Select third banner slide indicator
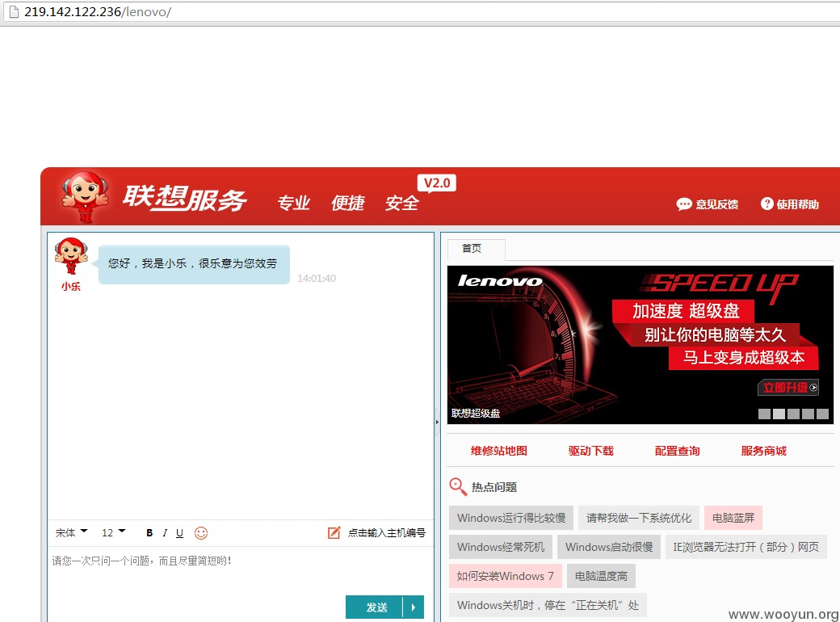The height and width of the screenshot is (622, 840). coord(793,414)
